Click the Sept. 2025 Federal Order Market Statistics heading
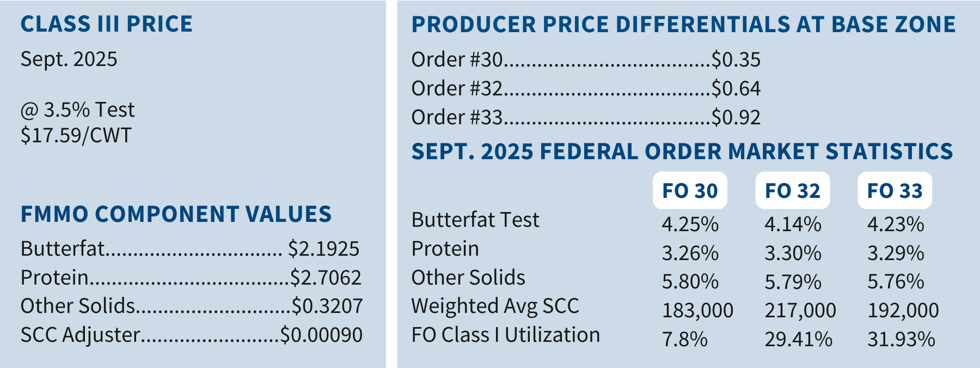The height and width of the screenshot is (368, 980). 682,152
